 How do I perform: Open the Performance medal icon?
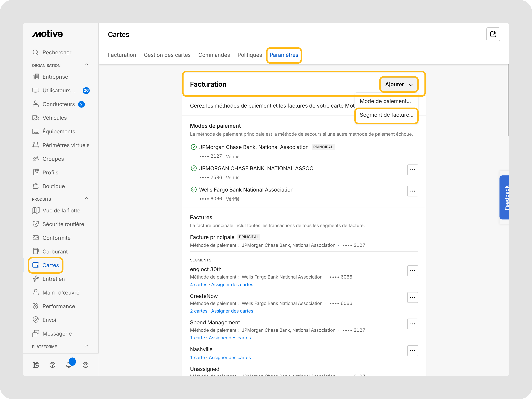36,306
